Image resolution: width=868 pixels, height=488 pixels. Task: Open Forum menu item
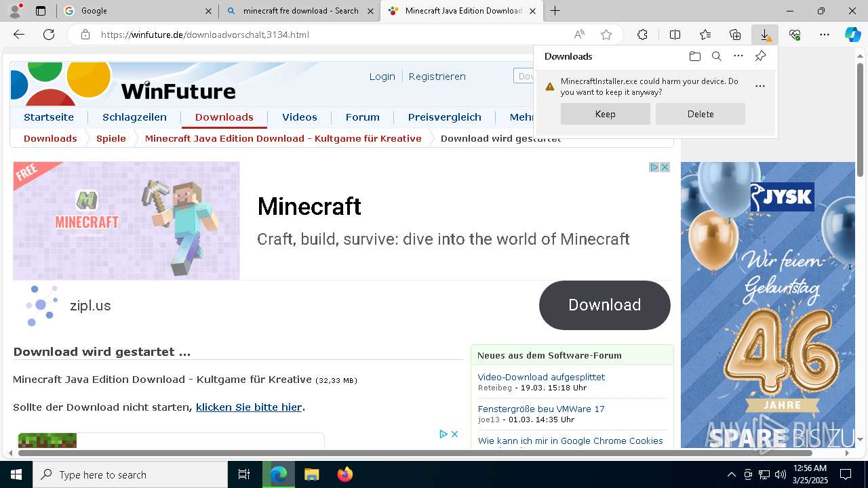point(363,117)
